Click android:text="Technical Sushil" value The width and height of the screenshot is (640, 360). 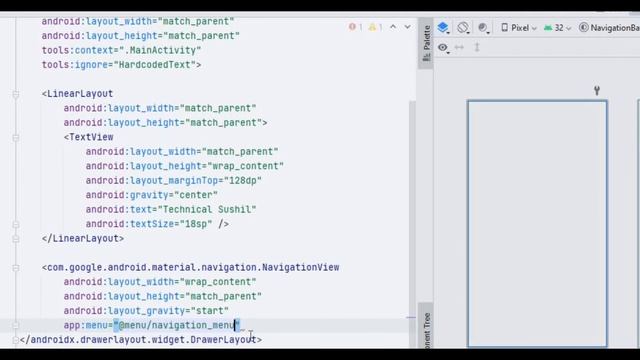point(209,210)
